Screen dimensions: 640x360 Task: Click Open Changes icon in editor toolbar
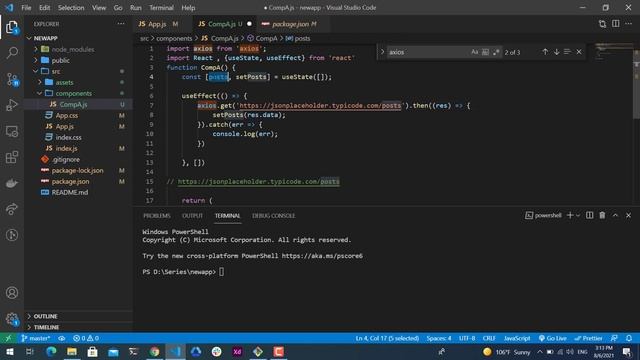click(x=602, y=24)
